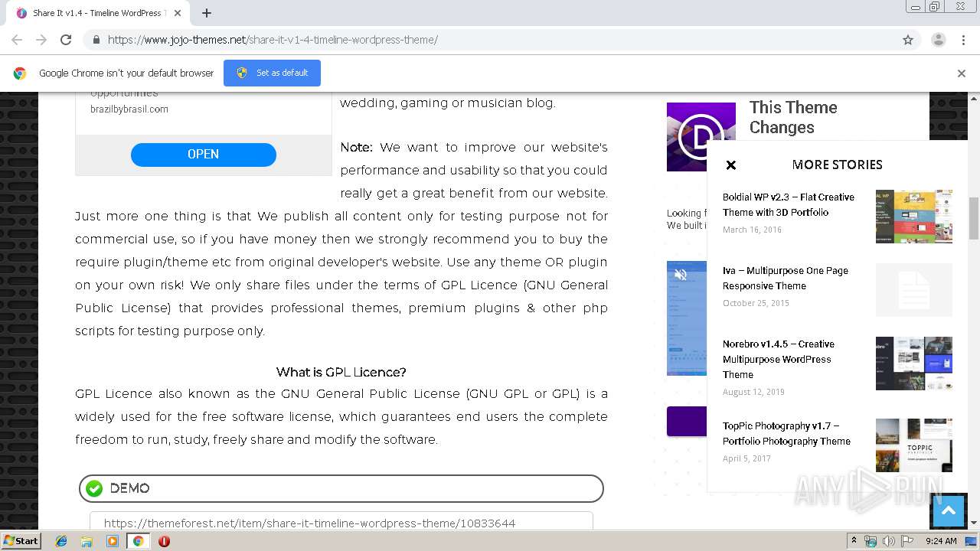The image size is (980, 551).
Task: Open a new tab with plus icon
Action: coord(207,13)
